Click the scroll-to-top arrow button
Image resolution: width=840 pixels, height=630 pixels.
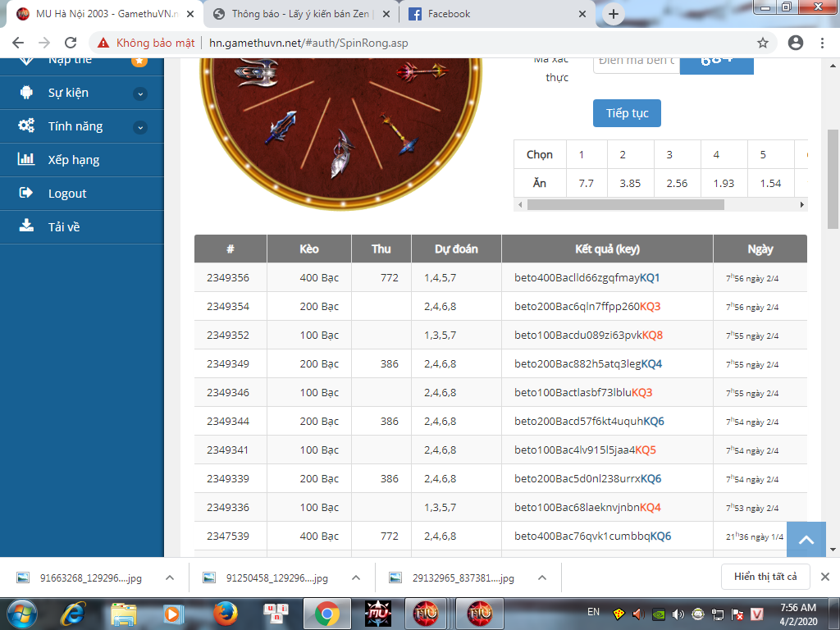coord(806,540)
